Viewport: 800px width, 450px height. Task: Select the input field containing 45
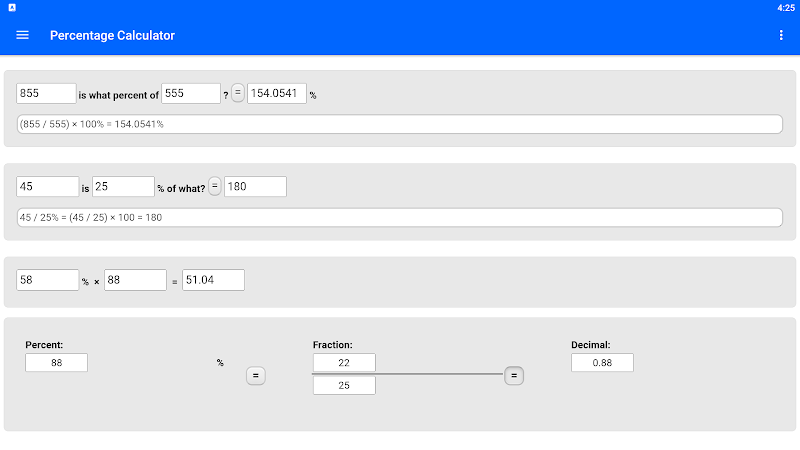pyautogui.click(x=47, y=187)
